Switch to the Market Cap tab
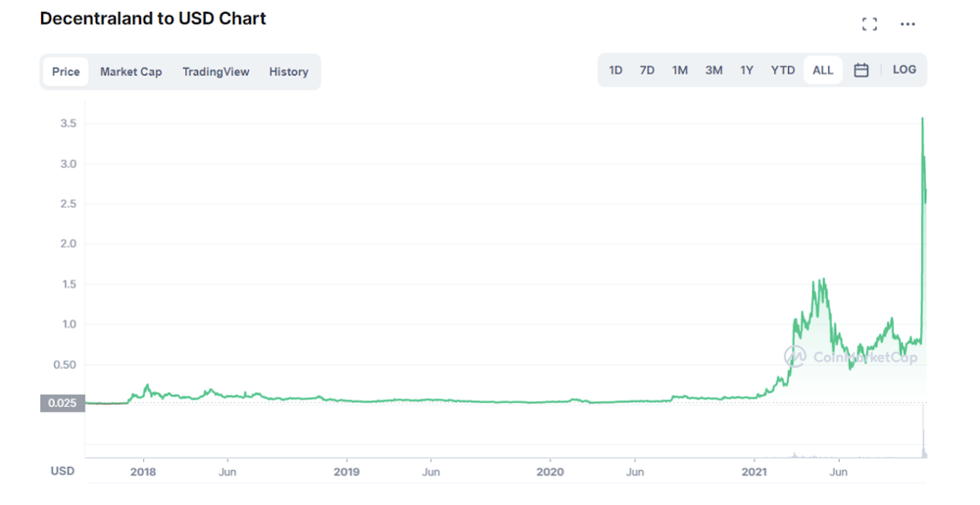Screen dimensions: 980x505 click(130, 72)
